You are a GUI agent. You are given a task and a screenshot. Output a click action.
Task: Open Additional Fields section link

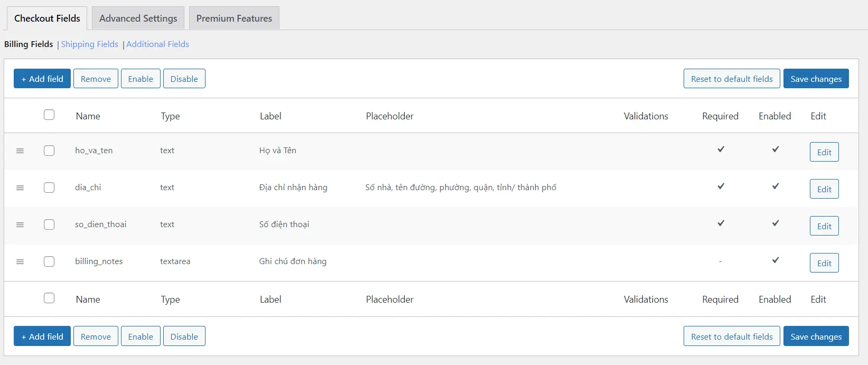(157, 44)
